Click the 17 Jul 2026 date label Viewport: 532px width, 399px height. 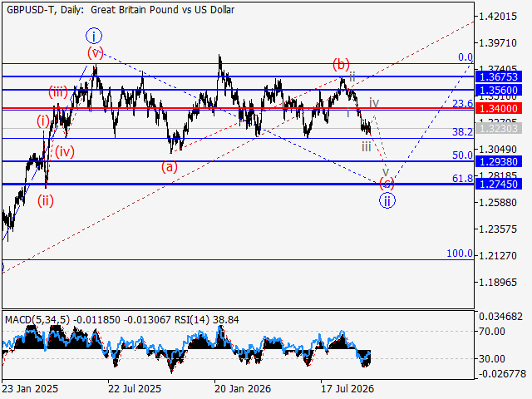tap(347, 388)
